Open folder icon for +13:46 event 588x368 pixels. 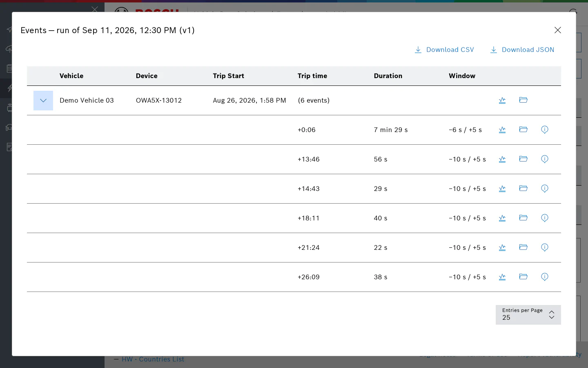523,159
